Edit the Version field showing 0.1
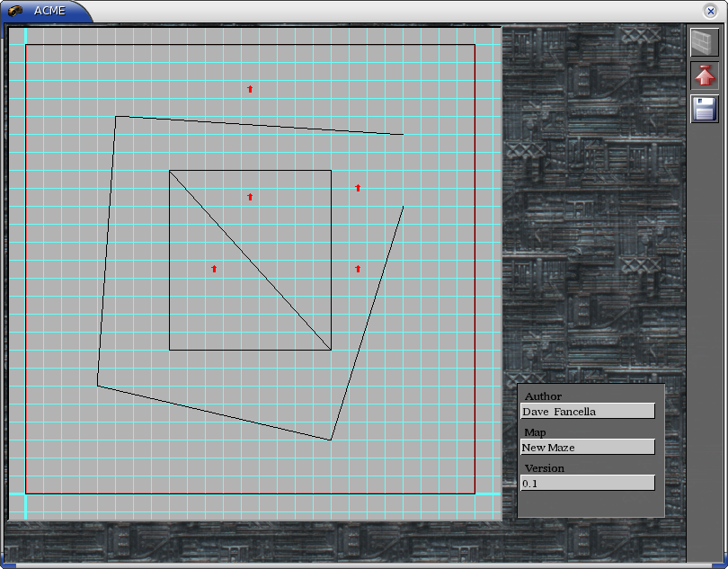This screenshot has height=569, width=728. pyautogui.click(x=588, y=484)
